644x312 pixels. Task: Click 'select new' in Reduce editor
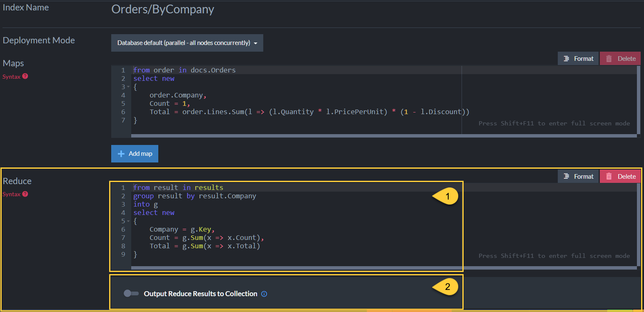pyautogui.click(x=154, y=212)
